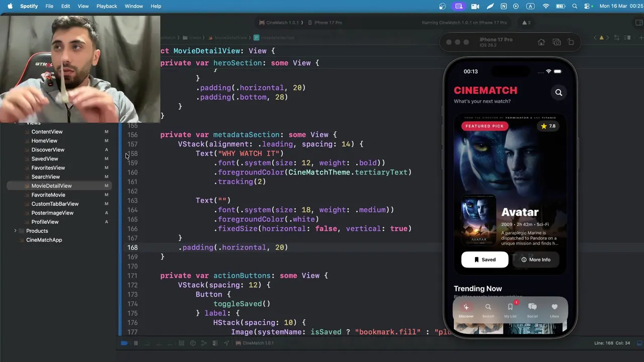Open the Likes tab in CineMatch
Viewport: 644px width, 362px height.
point(554,310)
